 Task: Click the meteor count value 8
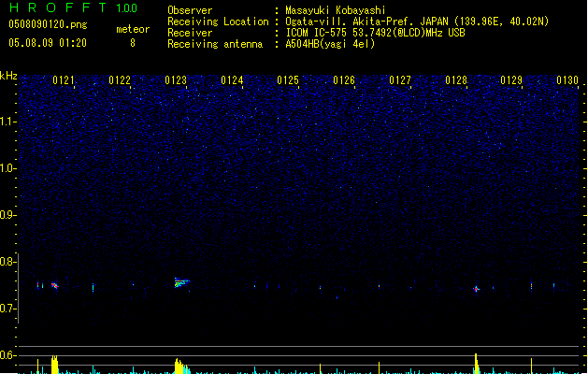click(x=133, y=43)
